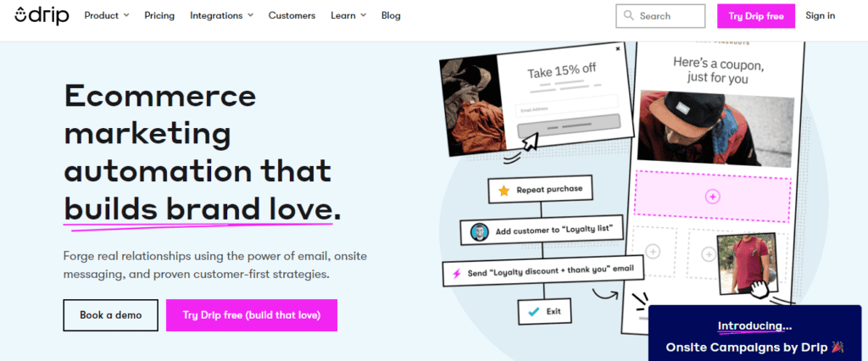Viewport: 868px width, 361px height.
Task: Go to the Pricing page
Action: click(159, 15)
